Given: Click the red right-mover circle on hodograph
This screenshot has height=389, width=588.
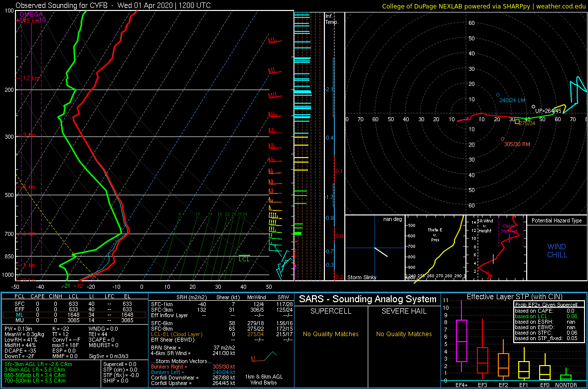Looking at the screenshot, I should pyautogui.click(x=502, y=139).
